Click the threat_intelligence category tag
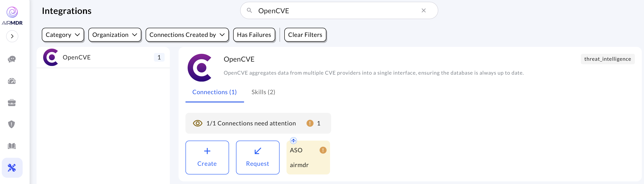Image resolution: width=644 pixels, height=184 pixels. point(607,59)
